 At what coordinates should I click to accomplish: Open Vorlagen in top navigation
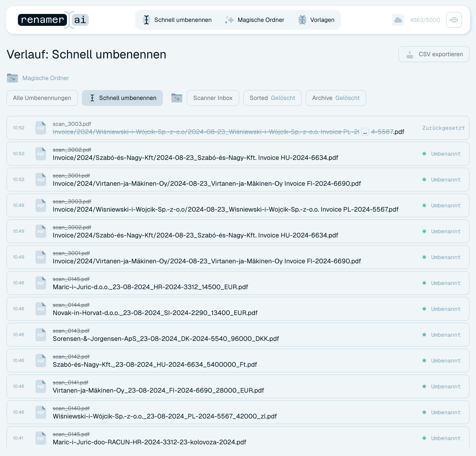point(316,20)
